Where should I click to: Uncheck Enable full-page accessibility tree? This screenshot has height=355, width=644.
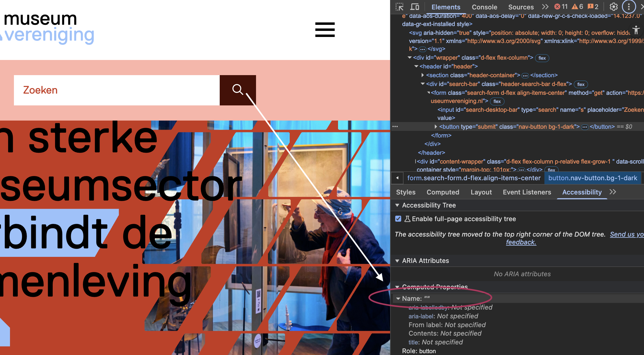(398, 219)
